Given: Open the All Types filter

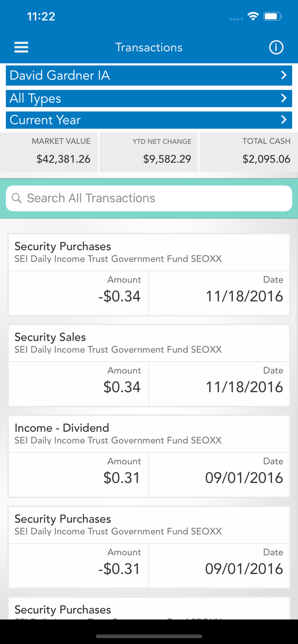Looking at the screenshot, I should [141, 98].
